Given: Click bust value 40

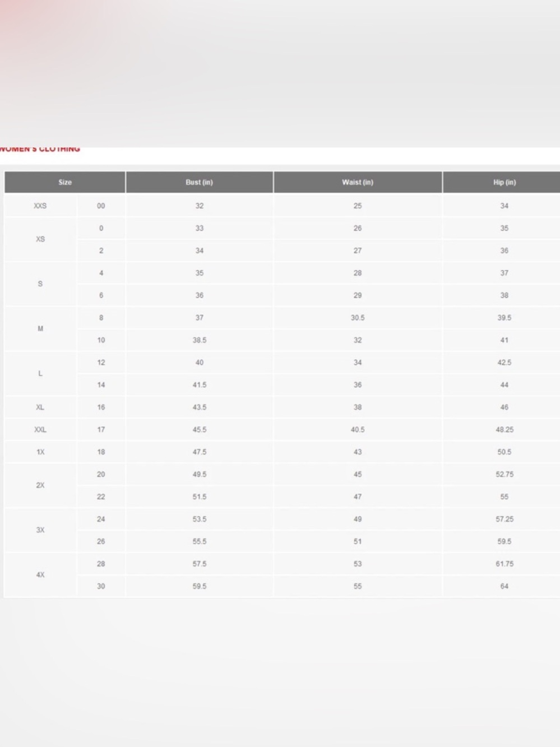Looking at the screenshot, I should coord(200,363).
